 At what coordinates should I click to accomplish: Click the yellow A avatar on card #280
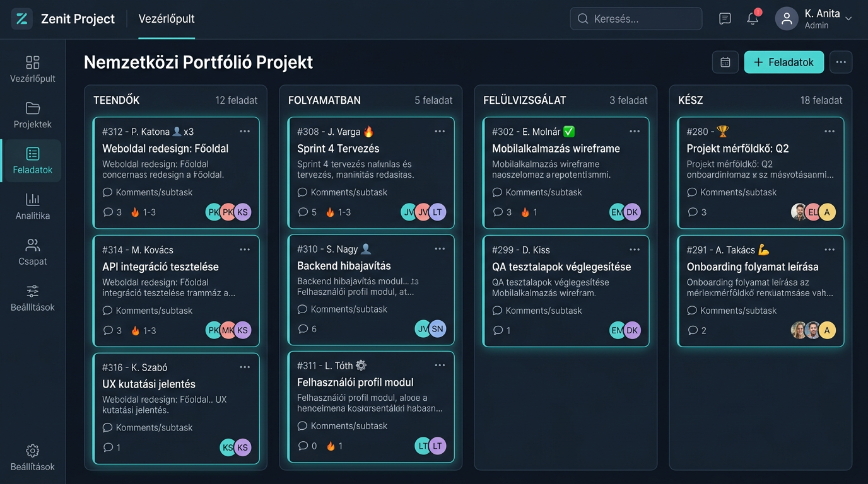point(827,212)
